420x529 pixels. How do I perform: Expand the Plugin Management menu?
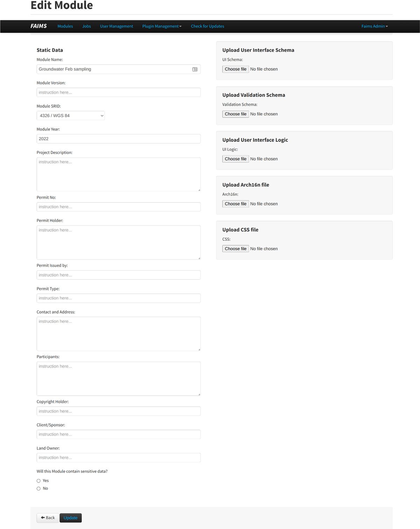[x=162, y=26]
